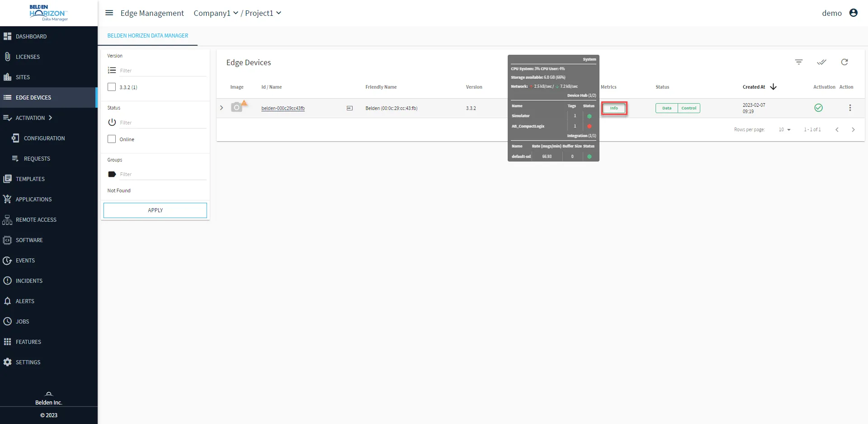Viewport: 868px width, 424px height.
Task: Click the Belden Inc. footer logo
Action: pos(49,399)
